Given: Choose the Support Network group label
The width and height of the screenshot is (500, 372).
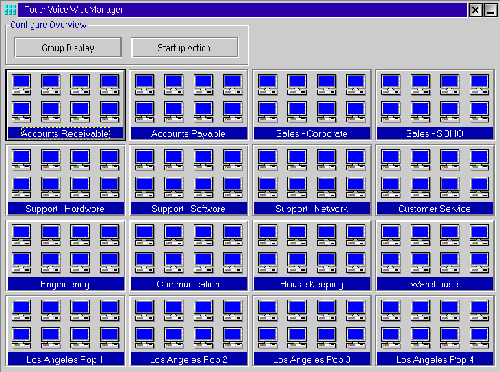Looking at the screenshot, I should pyautogui.click(x=312, y=209).
